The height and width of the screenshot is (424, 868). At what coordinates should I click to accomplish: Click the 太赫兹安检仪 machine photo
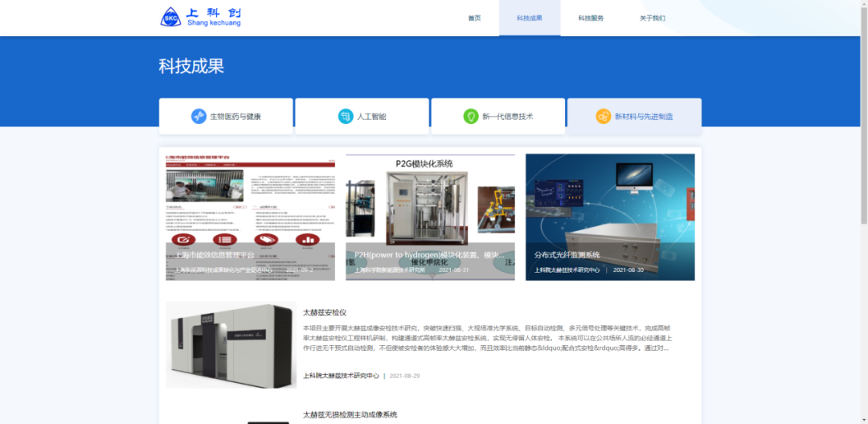point(231,345)
